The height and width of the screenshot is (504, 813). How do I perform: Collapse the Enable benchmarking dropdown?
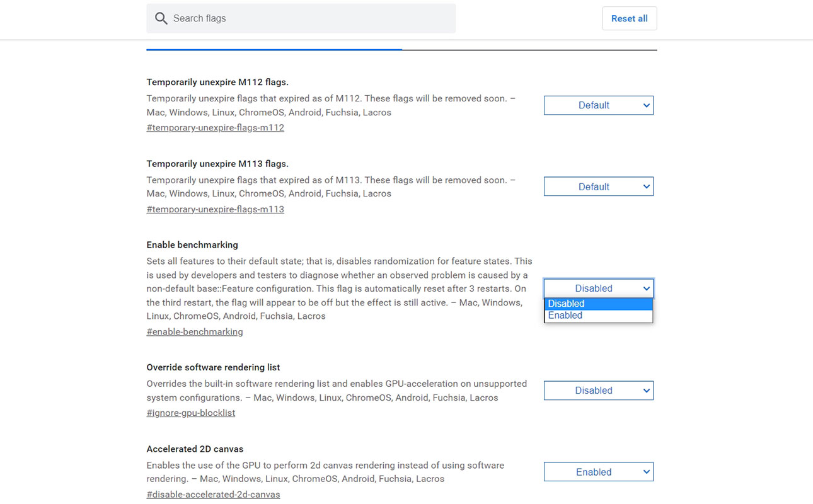pyautogui.click(x=599, y=289)
